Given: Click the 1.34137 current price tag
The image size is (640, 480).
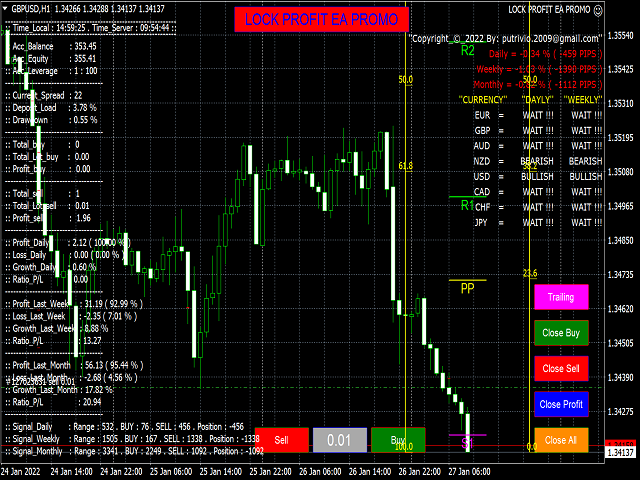Looking at the screenshot, I should (x=620, y=452).
